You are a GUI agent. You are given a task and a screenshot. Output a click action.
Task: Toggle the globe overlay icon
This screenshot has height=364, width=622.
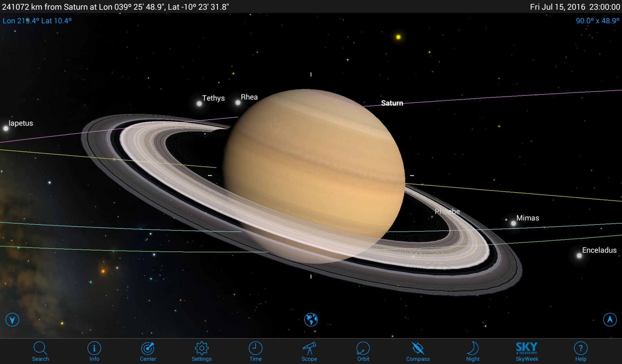[311, 320]
